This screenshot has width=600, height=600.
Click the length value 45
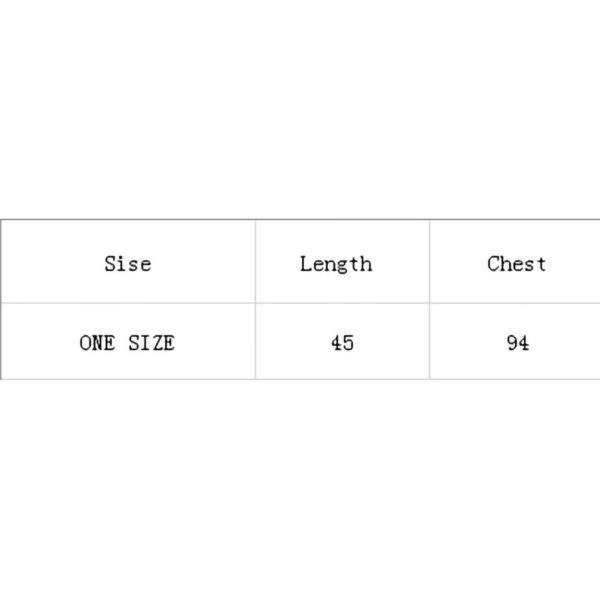coord(342,343)
